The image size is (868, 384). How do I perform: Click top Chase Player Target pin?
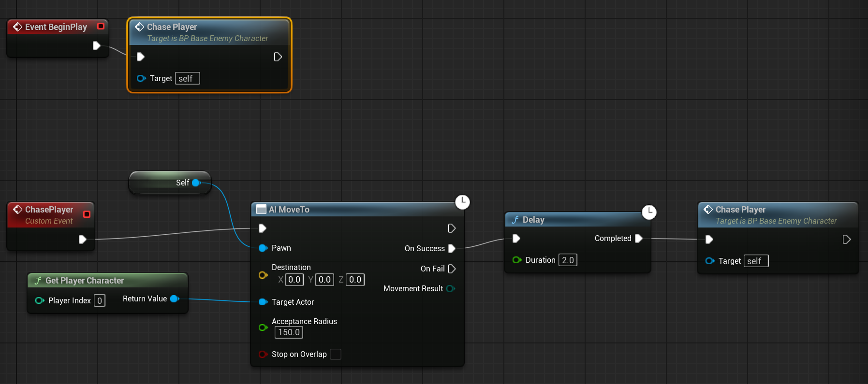tap(141, 78)
